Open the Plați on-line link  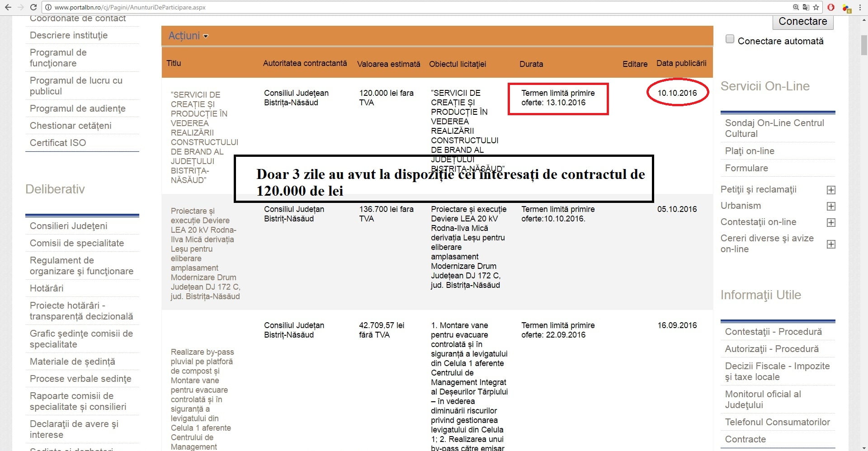(749, 151)
